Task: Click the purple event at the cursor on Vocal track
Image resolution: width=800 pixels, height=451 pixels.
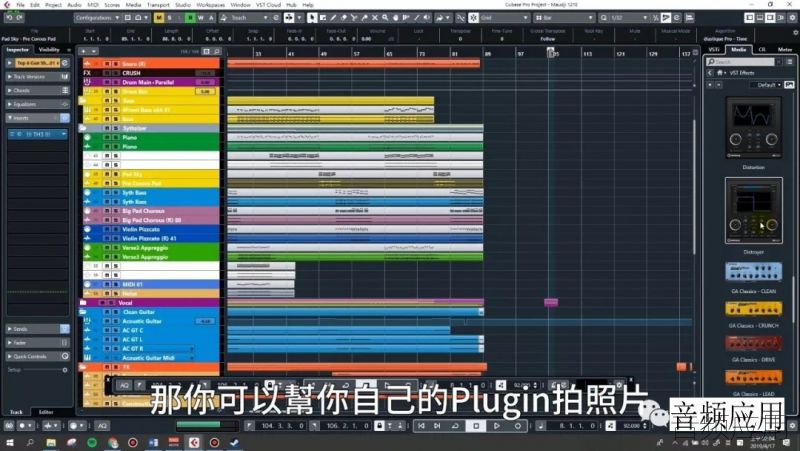Action: click(551, 303)
